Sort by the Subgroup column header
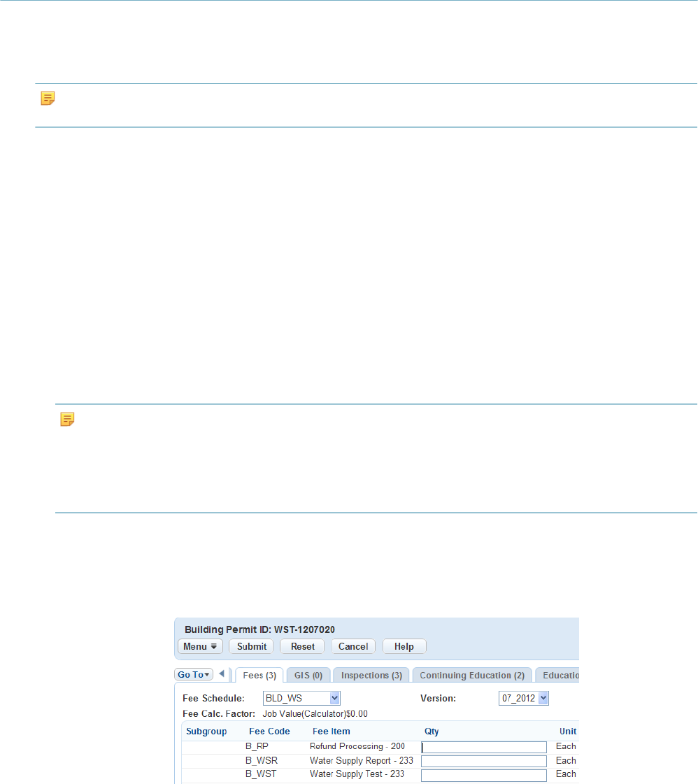This screenshot has width=698, height=784. coord(206,732)
